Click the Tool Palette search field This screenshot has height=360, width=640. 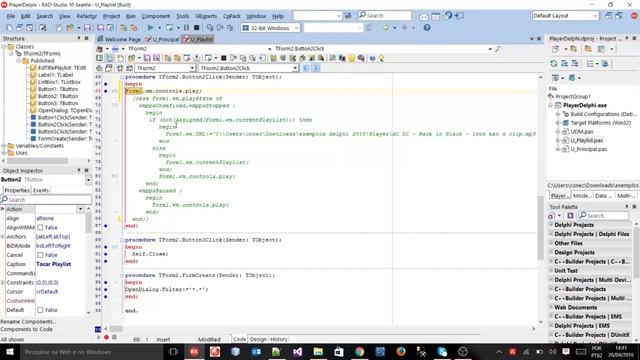(x=603, y=216)
